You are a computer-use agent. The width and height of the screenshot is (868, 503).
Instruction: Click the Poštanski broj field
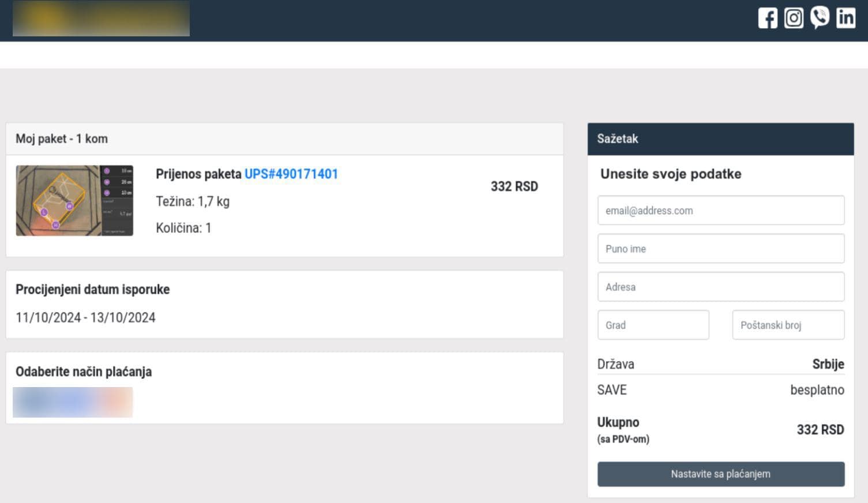point(788,325)
